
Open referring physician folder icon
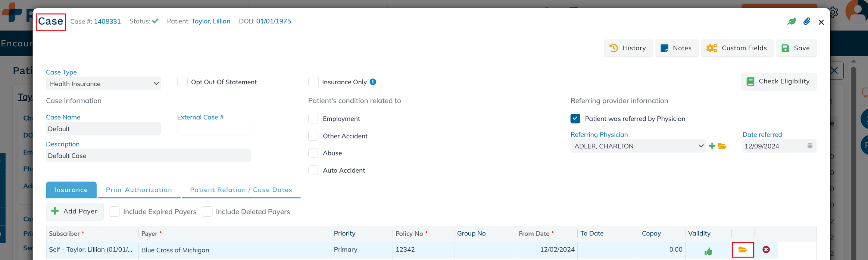[722, 146]
